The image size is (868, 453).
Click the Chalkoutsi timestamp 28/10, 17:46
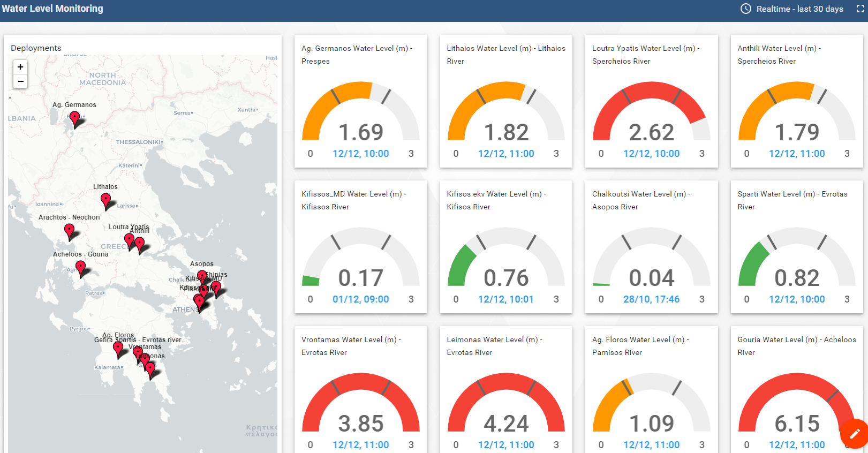[x=652, y=299]
